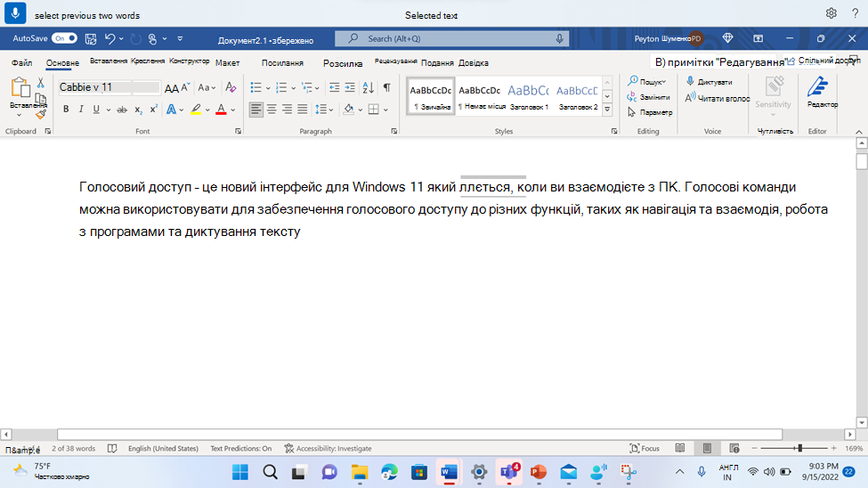868x488 pixels.
Task: Center the text
Action: click(272, 110)
